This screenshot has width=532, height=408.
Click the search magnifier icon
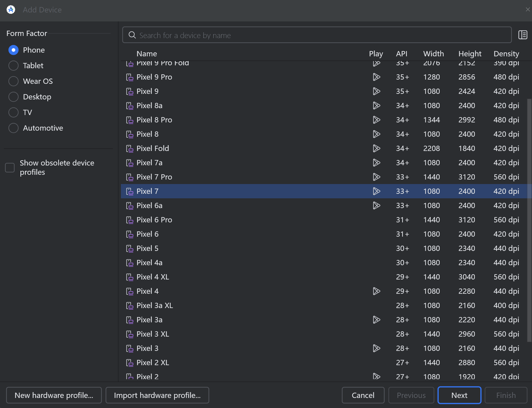pos(132,35)
